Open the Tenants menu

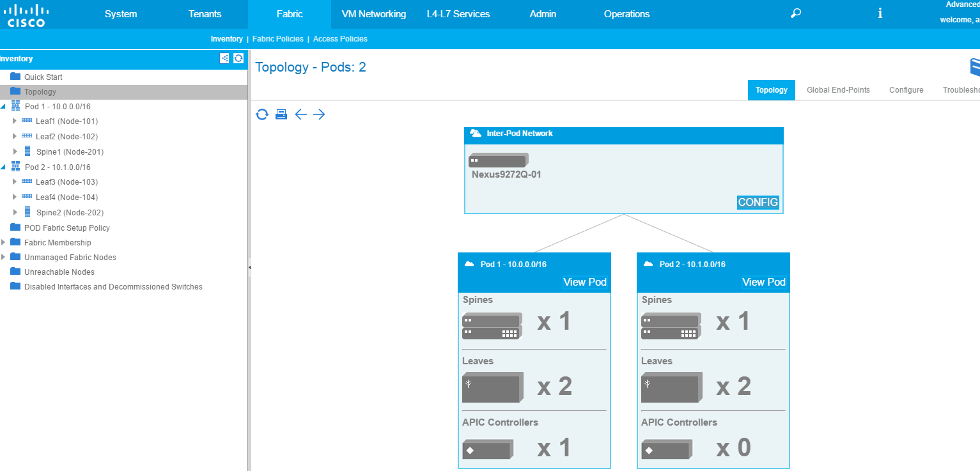coord(205,14)
